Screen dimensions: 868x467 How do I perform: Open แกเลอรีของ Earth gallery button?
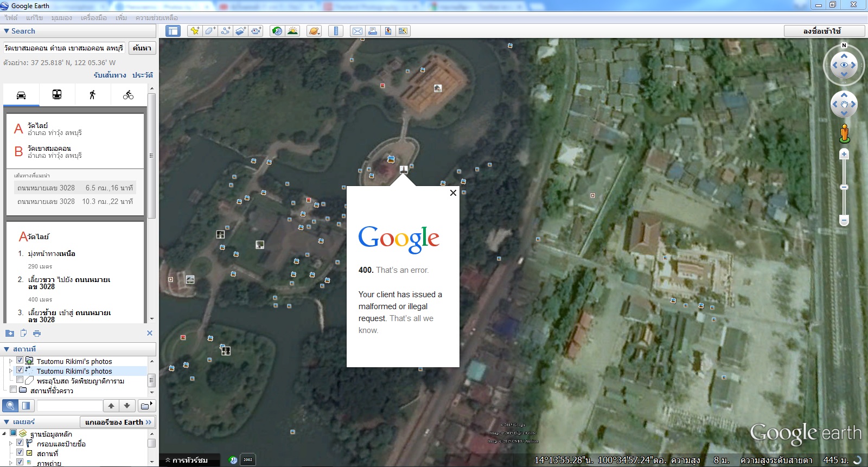tap(118, 422)
